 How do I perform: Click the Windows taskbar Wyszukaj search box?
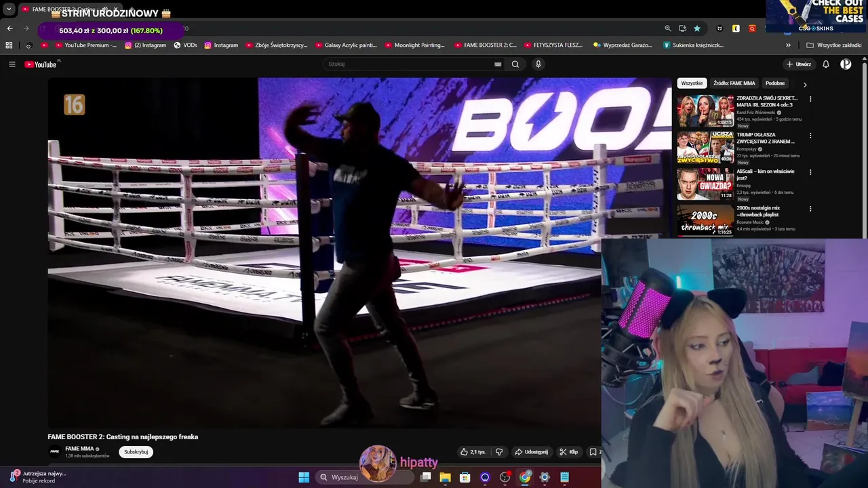click(x=365, y=477)
